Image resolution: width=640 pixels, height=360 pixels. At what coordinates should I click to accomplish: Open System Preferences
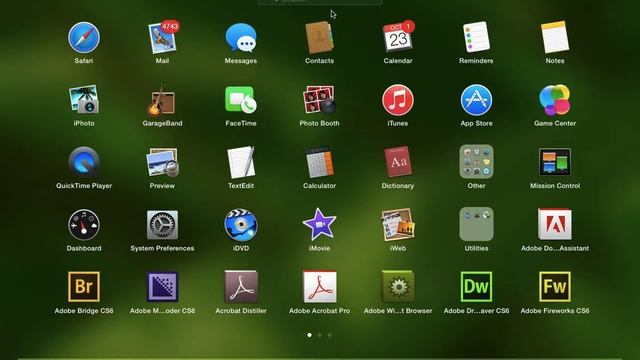pyautogui.click(x=162, y=225)
